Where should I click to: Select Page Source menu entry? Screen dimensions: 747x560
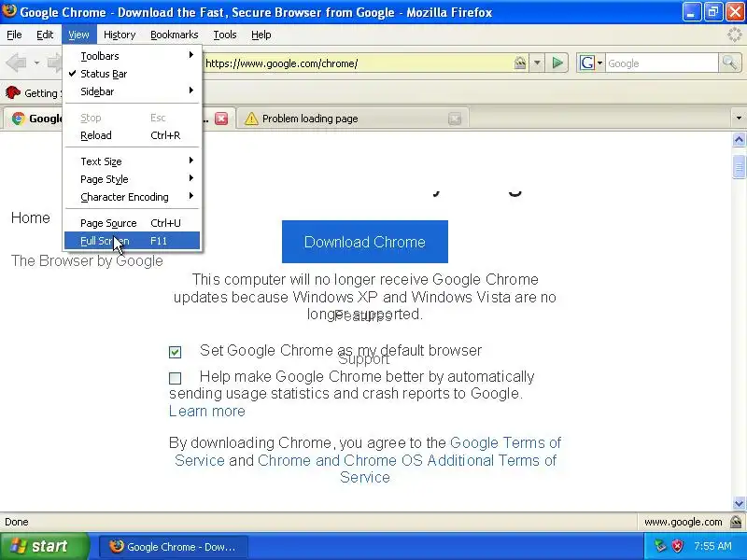point(132,223)
